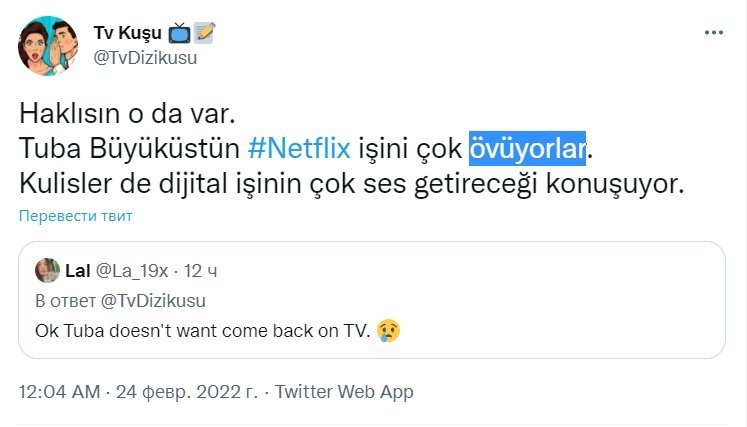Image resolution: width=747 pixels, height=427 pixels.
Task: Click the memo emoji beside account name
Action: coord(205,33)
